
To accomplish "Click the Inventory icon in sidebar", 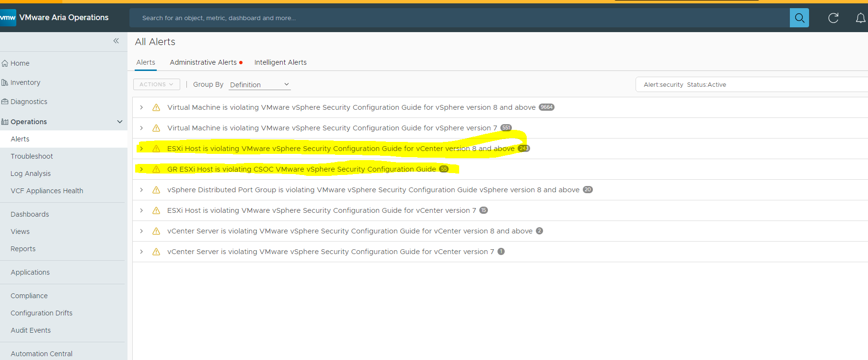I will [5, 82].
